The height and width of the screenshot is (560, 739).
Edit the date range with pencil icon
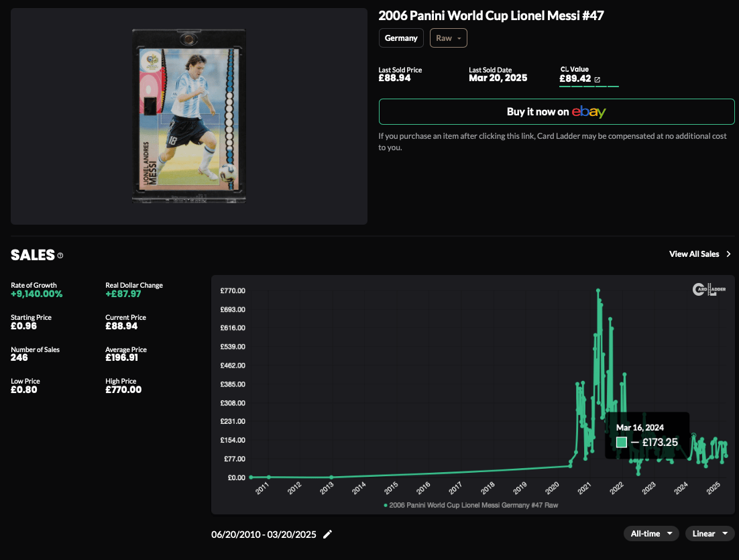coord(327,534)
